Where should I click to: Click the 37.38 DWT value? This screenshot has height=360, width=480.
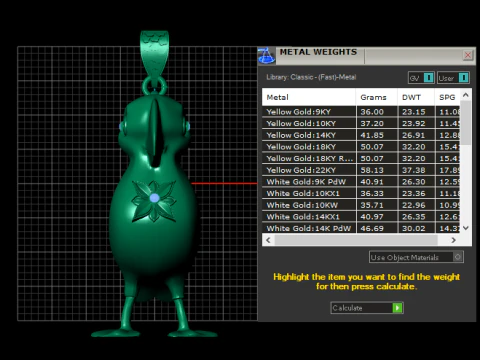point(414,170)
